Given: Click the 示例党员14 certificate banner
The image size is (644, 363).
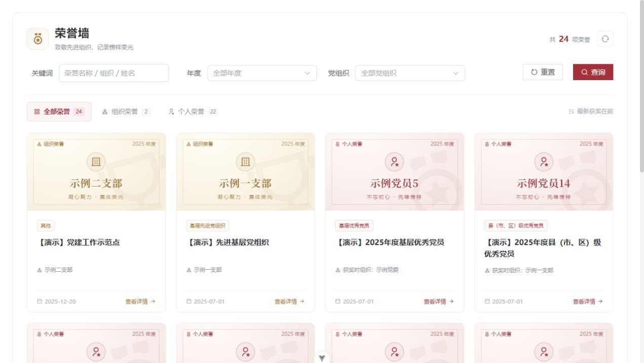Looking at the screenshot, I should point(544,172).
